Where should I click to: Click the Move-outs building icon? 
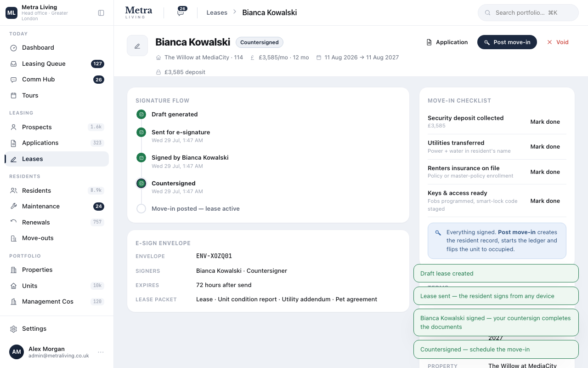[14, 238]
